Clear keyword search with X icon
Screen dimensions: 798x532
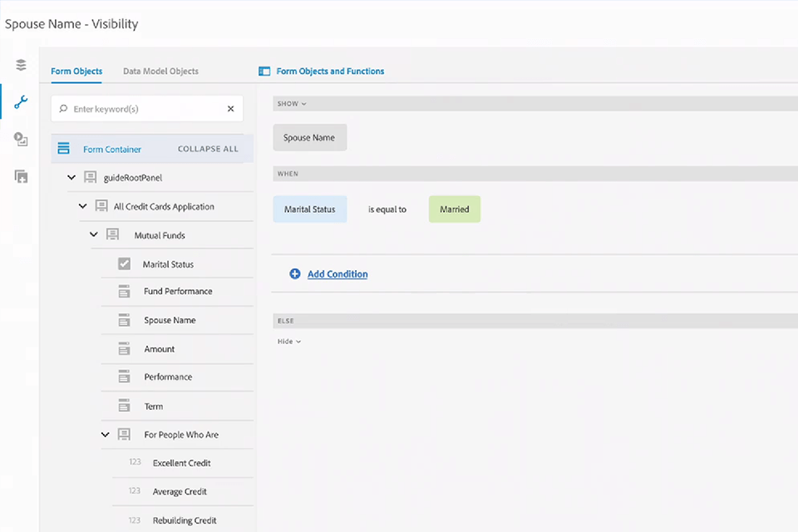tap(230, 108)
